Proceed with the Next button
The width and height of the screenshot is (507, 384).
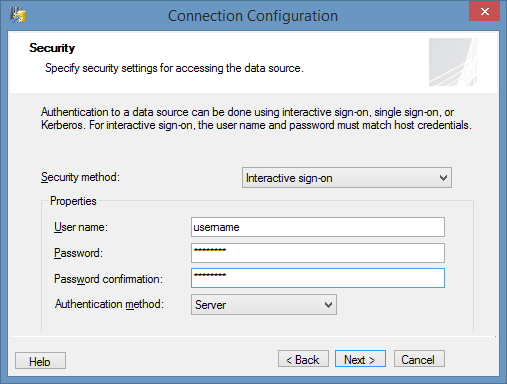pyautogui.click(x=360, y=359)
